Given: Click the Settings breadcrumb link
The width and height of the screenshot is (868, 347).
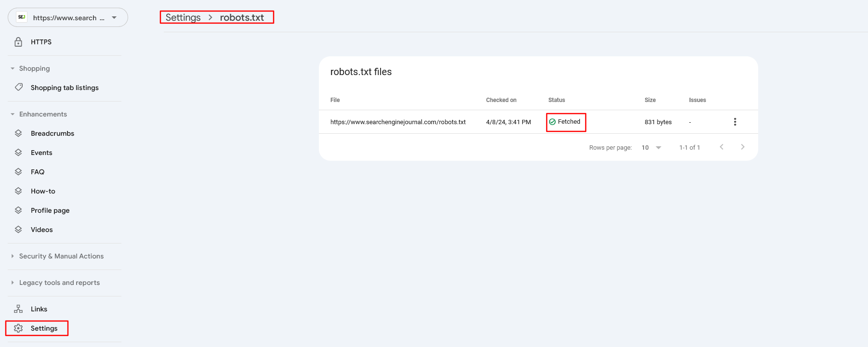Looking at the screenshot, I should pyautogui.click(x=183, y=17).
